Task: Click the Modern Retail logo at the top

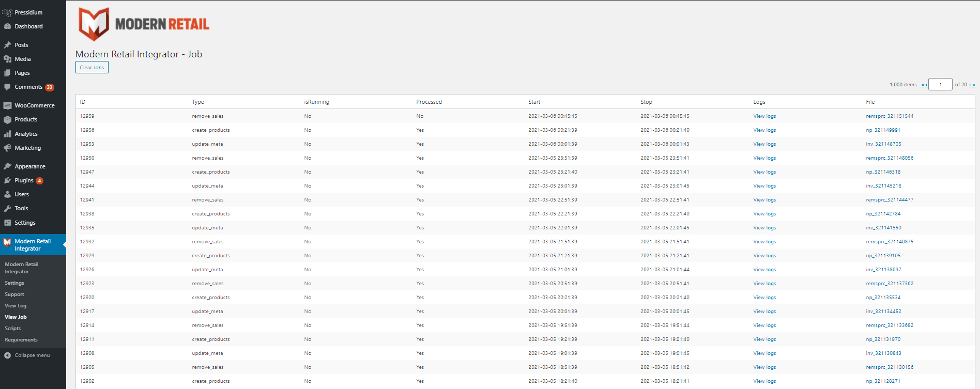Action: click(x=144, y=24)
